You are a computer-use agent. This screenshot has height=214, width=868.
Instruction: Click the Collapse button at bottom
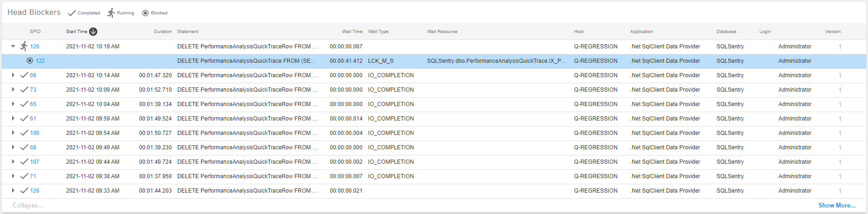[27, 205]
